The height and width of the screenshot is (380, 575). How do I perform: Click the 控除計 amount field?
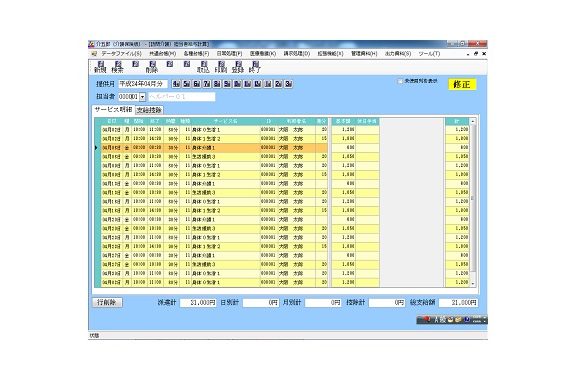[x=387, y=303]
